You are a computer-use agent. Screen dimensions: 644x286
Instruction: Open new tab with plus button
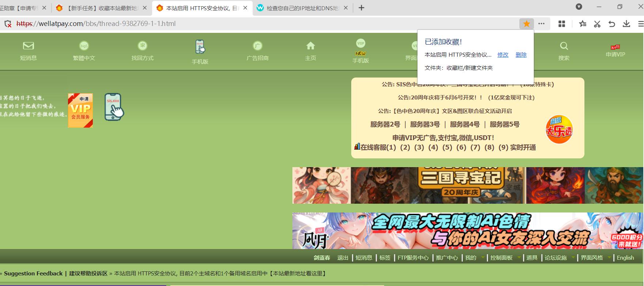click(x=361, y=8)
